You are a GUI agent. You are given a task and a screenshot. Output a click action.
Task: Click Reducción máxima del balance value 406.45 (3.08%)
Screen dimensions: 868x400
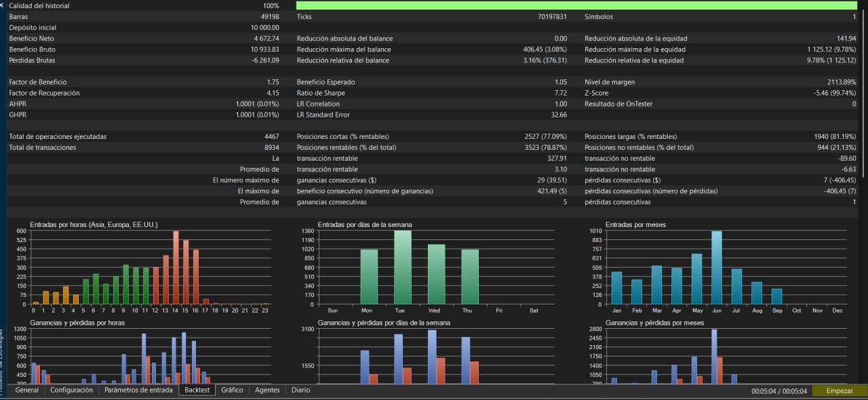tap(545, 49)
